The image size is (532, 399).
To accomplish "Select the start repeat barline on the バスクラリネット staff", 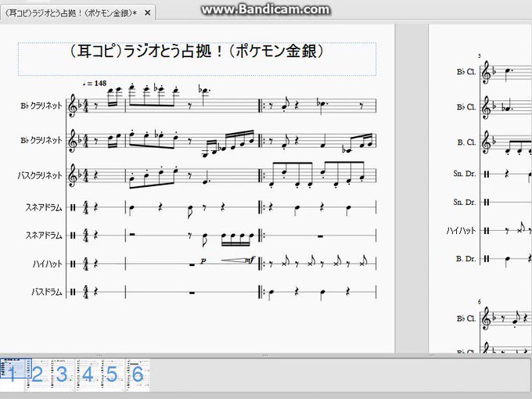I will (261, 175).
